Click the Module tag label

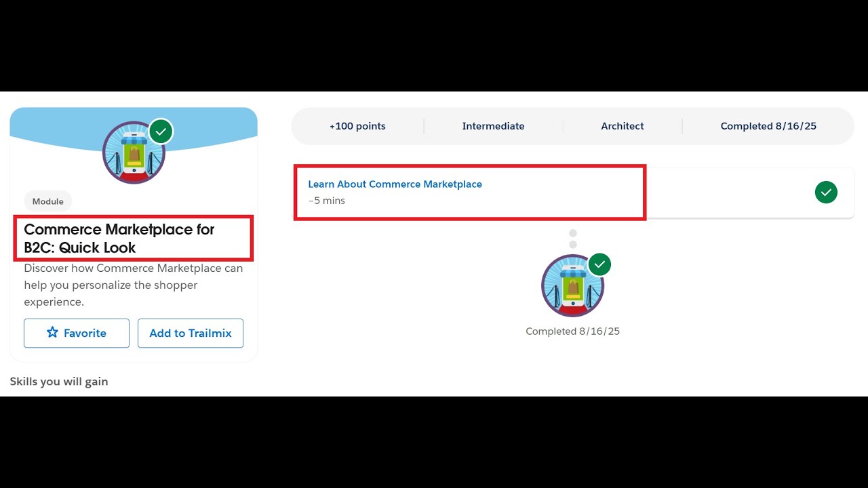48,201
